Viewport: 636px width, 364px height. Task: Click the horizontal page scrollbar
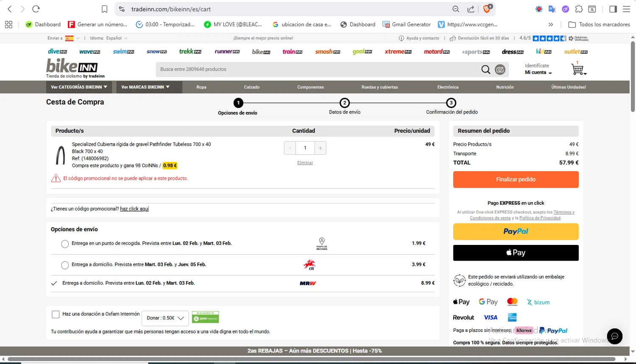click(312, 359)
